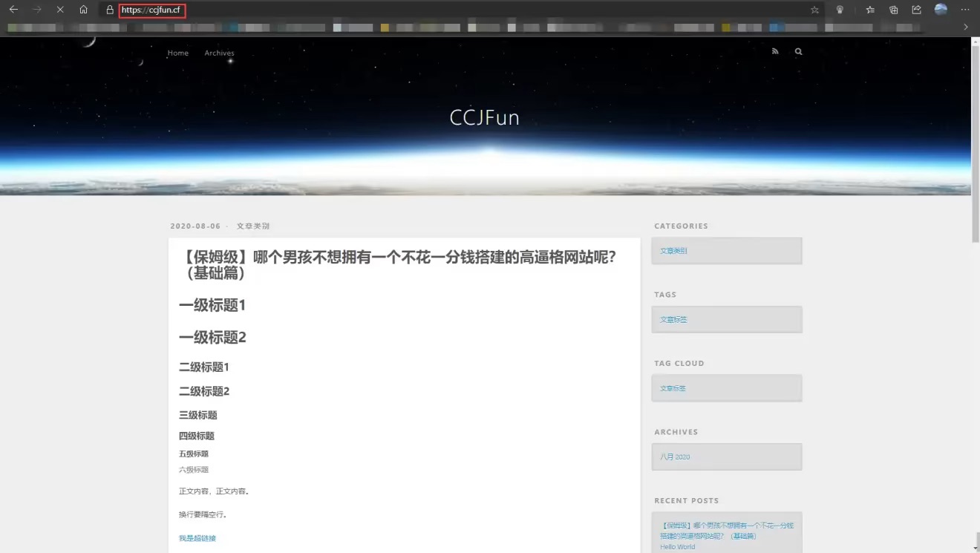Screen dimensions: 980x553
Task: Open the Hello World recent post
Action: (677, 547)
